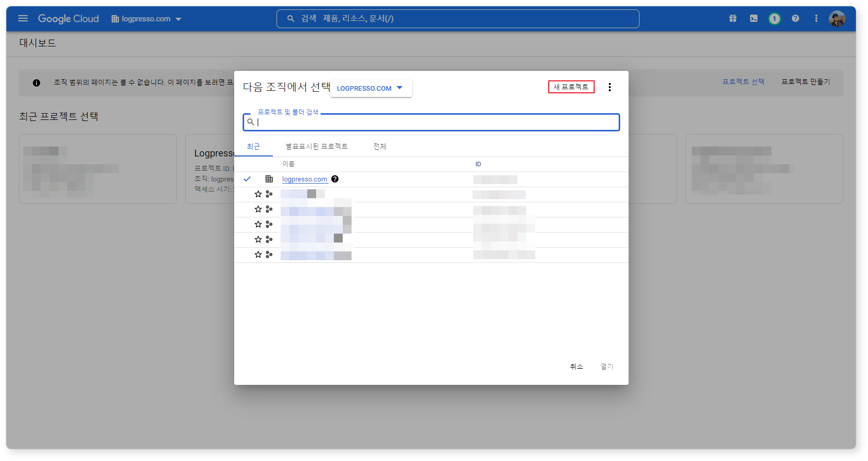Star the first project in the list
The height and width of the screenshot is (461, 868).
(258, 194)
